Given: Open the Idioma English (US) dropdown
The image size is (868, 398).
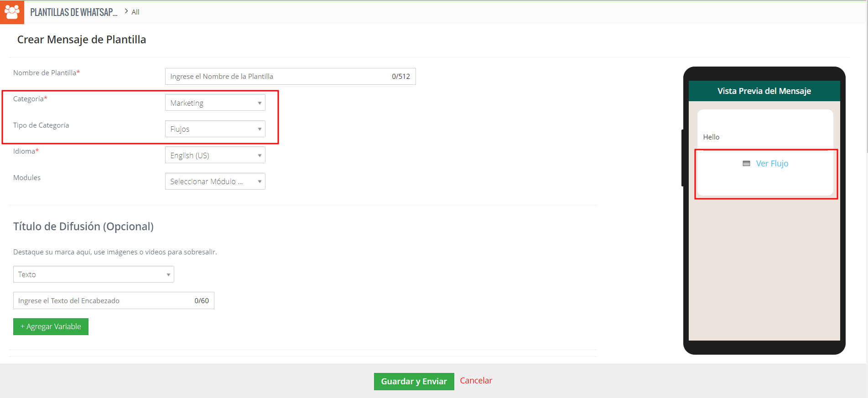Looking at the screenshot, I should click(x=215, y=155).
